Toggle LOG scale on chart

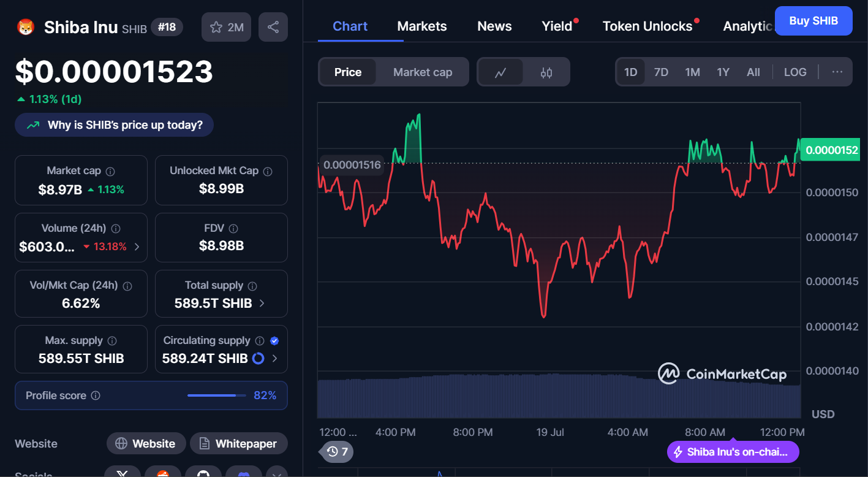pos(795,72)
